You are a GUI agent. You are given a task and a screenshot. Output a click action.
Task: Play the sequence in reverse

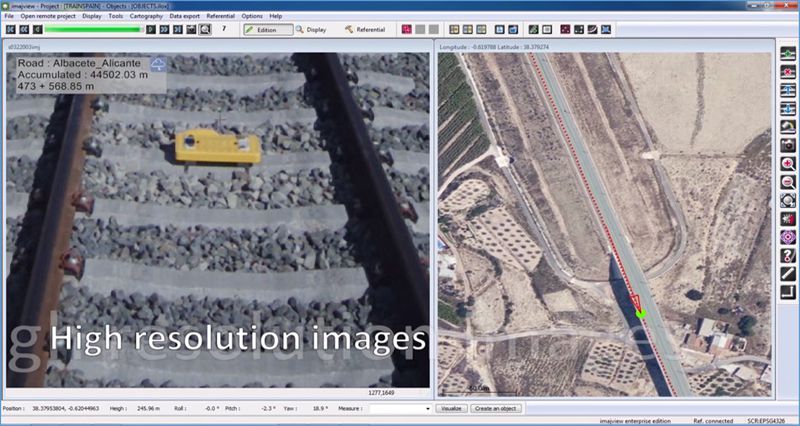37,30
